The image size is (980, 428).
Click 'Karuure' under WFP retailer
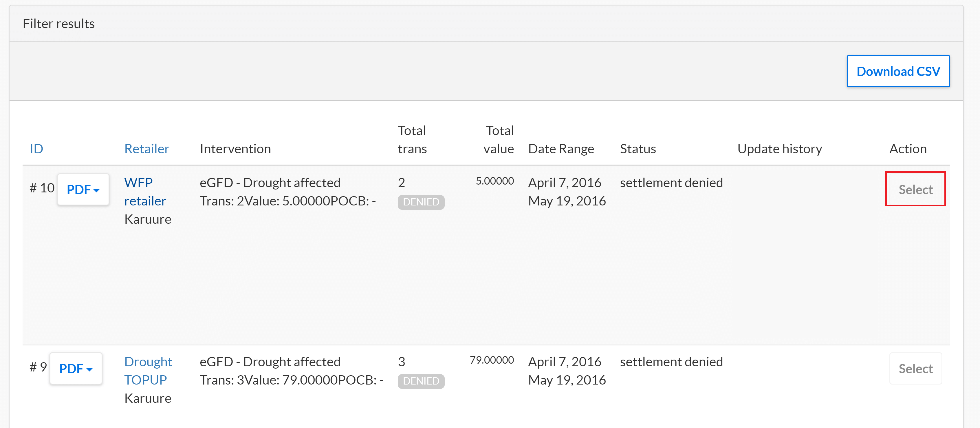(x=148, y=219)
